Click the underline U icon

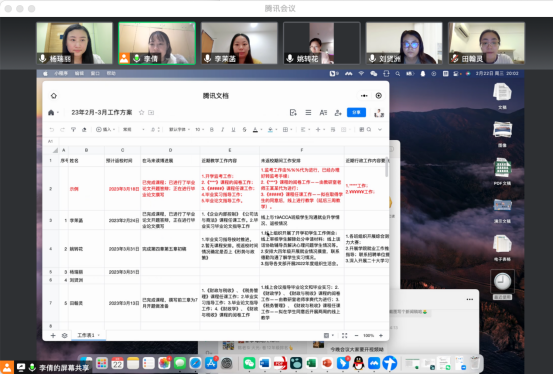(x=233, y=130)
